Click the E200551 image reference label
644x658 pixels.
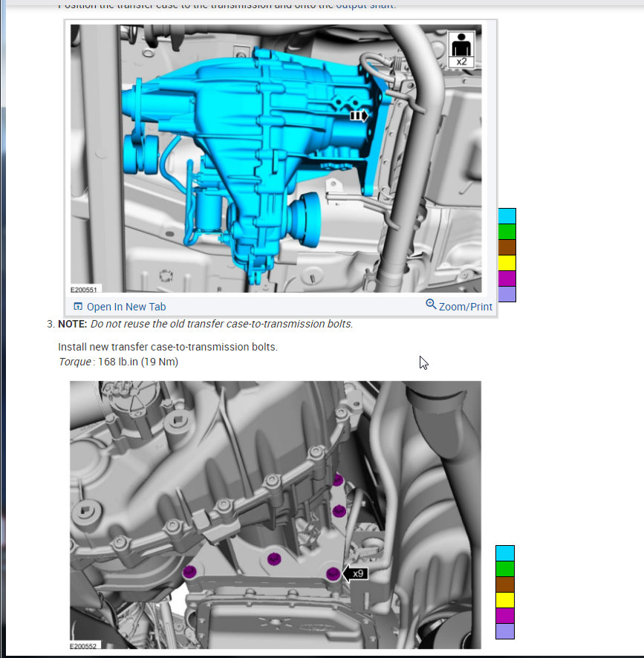click(x=83, y=290)
